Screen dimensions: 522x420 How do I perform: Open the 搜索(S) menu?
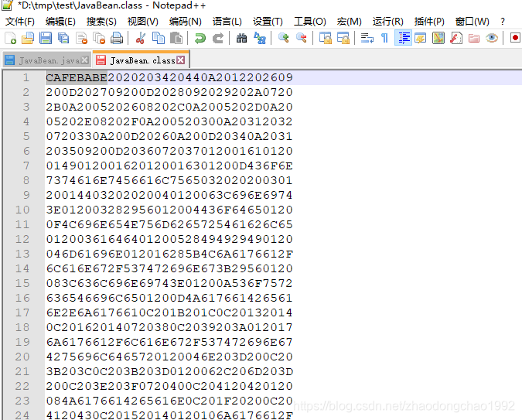pos(101,22)
